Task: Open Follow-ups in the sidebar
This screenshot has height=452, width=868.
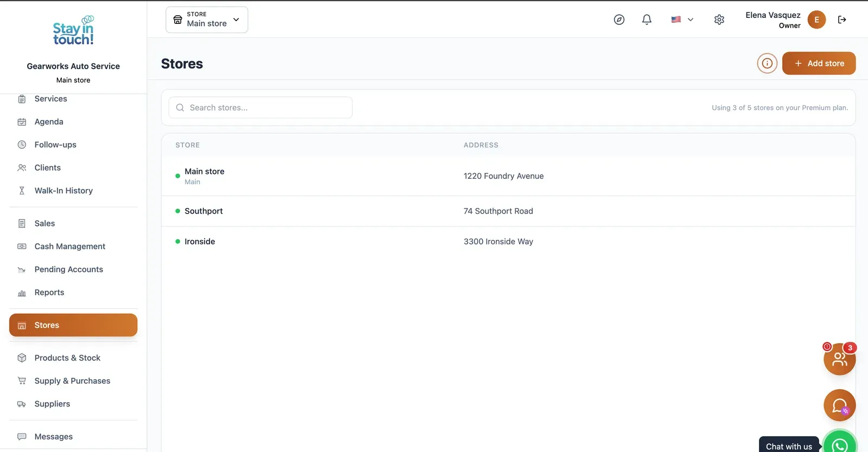Action: pyautogui.click(x=73, y=145)
